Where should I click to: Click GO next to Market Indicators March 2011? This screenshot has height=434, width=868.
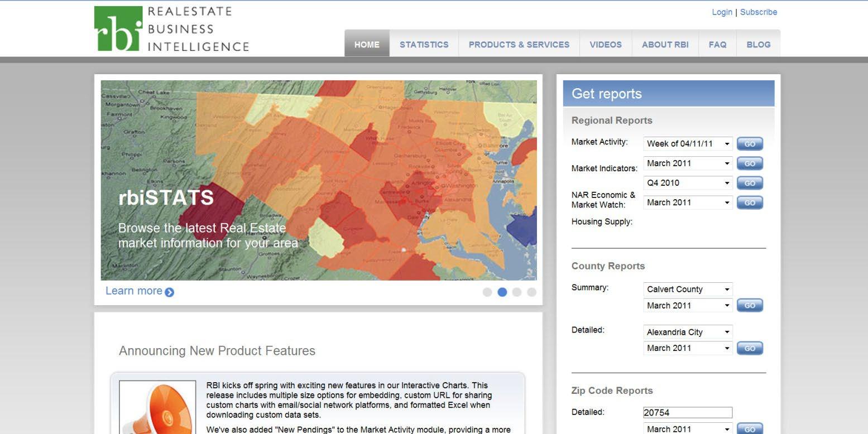click(750, 163)
